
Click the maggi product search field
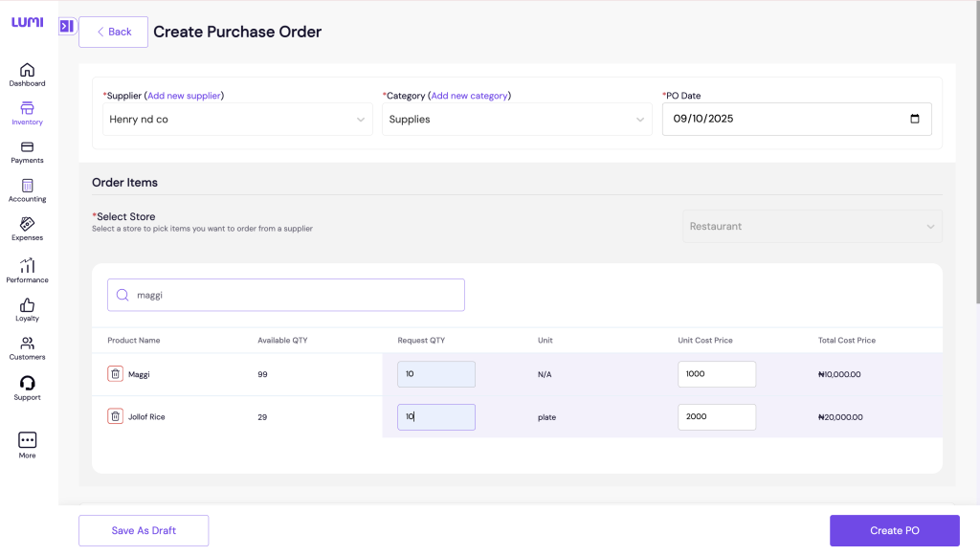(284, 295)
